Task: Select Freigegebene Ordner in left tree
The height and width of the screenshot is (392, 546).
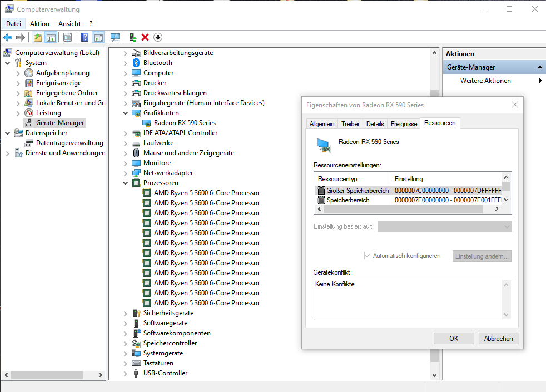Action: (67, 93)
